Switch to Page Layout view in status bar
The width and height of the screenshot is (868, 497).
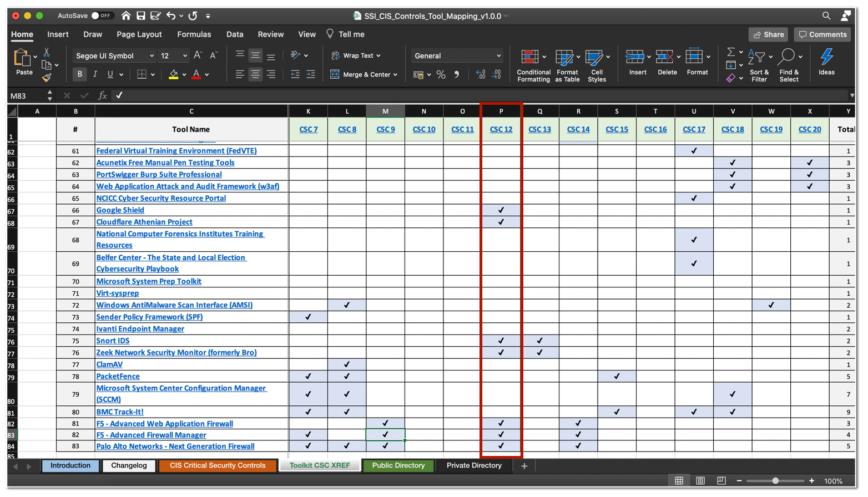700,481
